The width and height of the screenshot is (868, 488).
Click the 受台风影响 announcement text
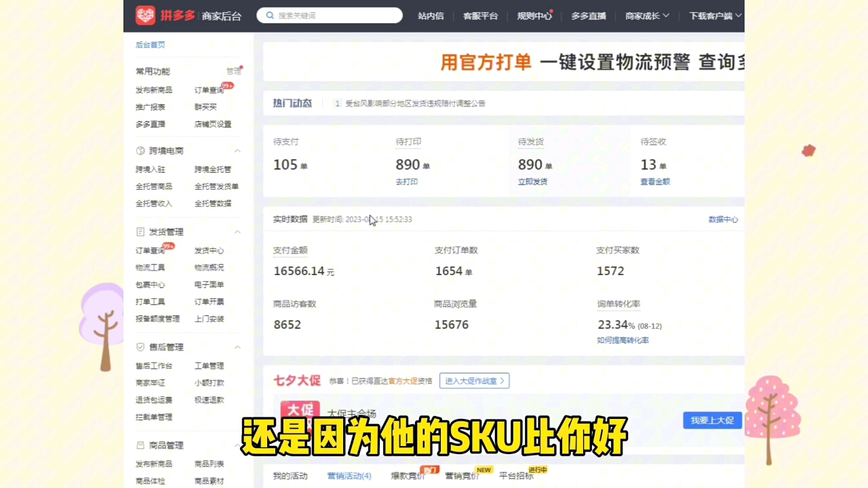tap(416, 104)
